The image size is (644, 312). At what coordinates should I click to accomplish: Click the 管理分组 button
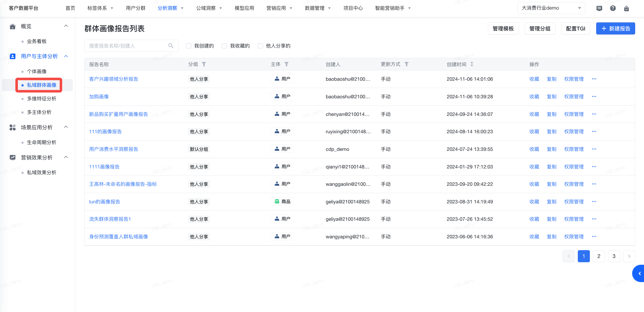coord(540,28)
